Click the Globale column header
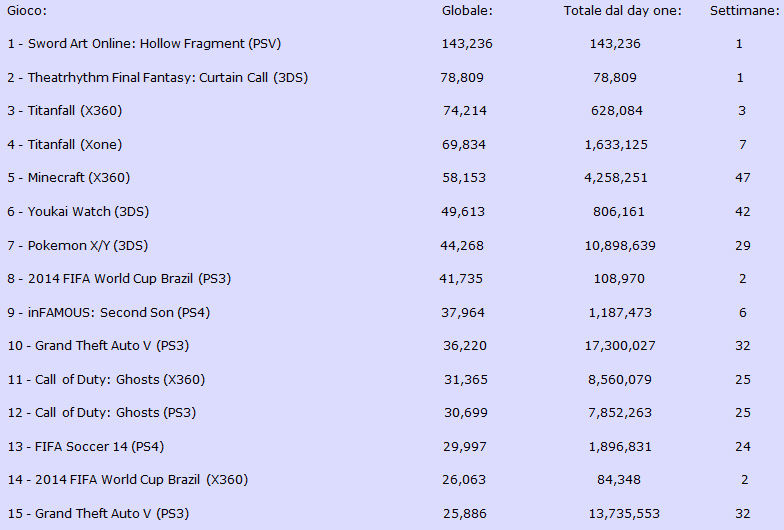Image resolution: width=784 pixels, height=530 pixels. (467, 10)
